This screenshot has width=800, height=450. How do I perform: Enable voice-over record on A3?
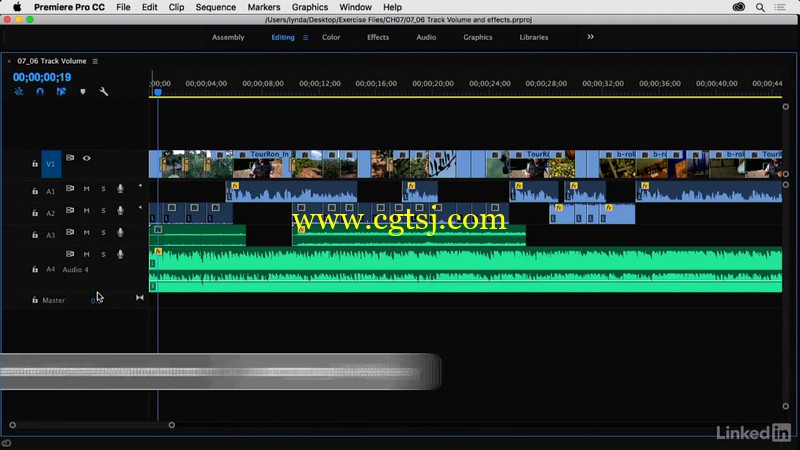120,232
